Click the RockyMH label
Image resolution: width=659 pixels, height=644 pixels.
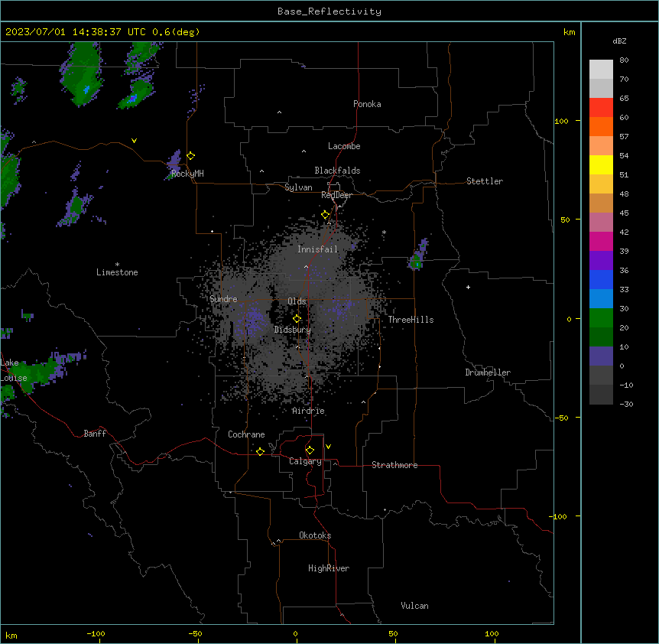(x=187, y=174)
